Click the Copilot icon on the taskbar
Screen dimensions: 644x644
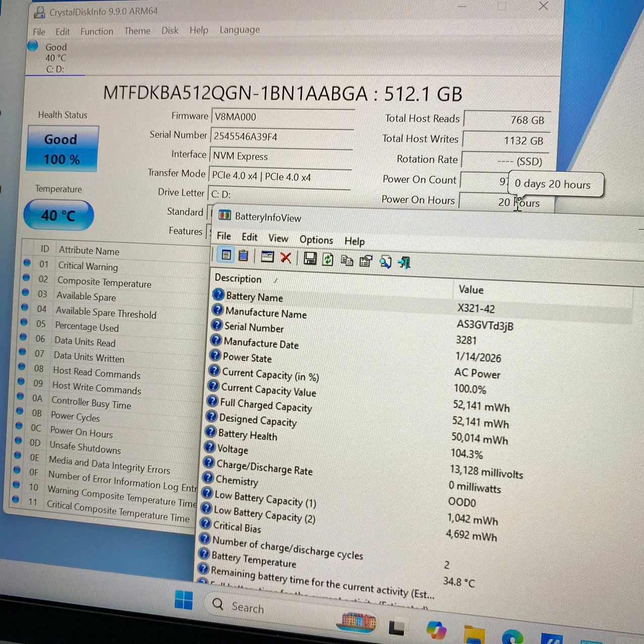pyautogui.click(x=436, y=630)
